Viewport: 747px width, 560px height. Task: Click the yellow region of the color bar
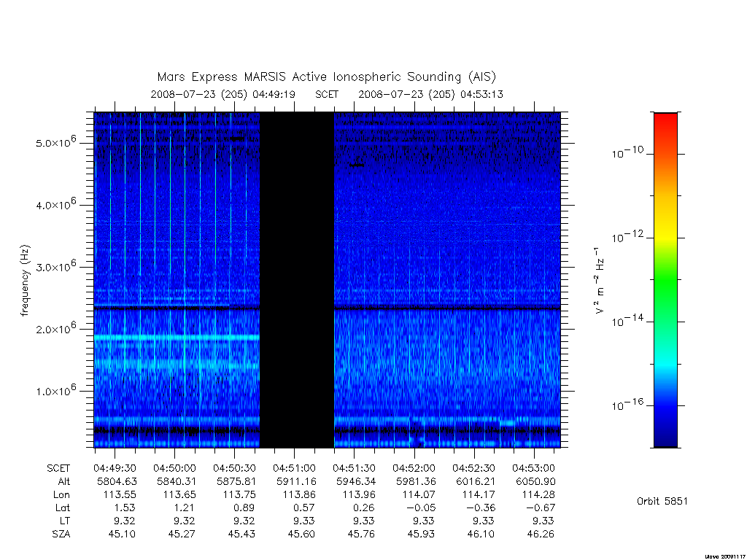[665, 224]
